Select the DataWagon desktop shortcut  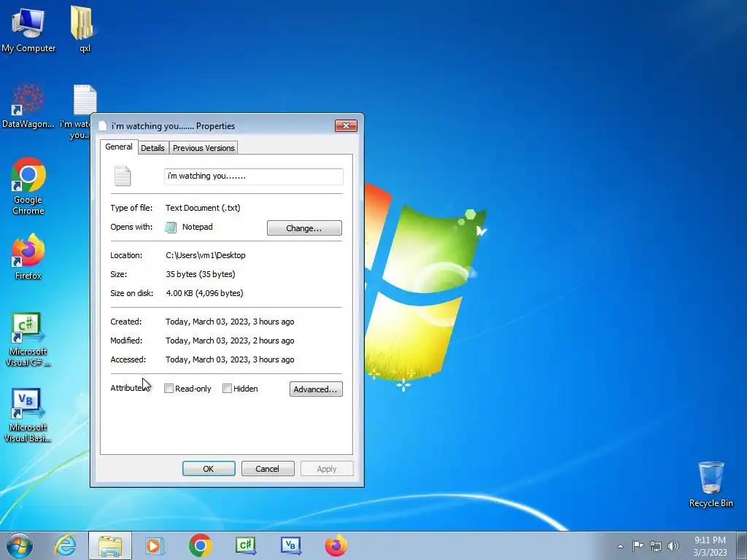pyautogui.click(x=28, y=106)
